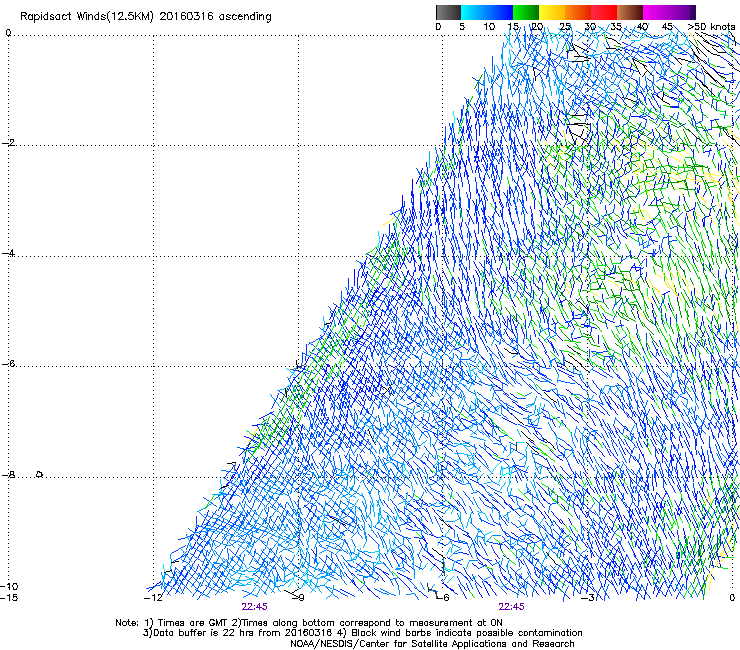Click the latitude label -4
This screenshot has height=650, width=740.
8,253
